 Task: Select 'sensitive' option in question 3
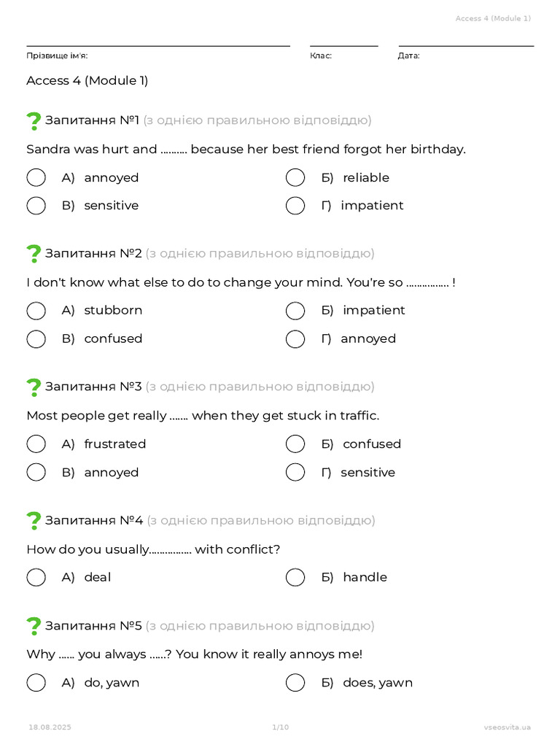pyautogui.click(x=295, y=473)
